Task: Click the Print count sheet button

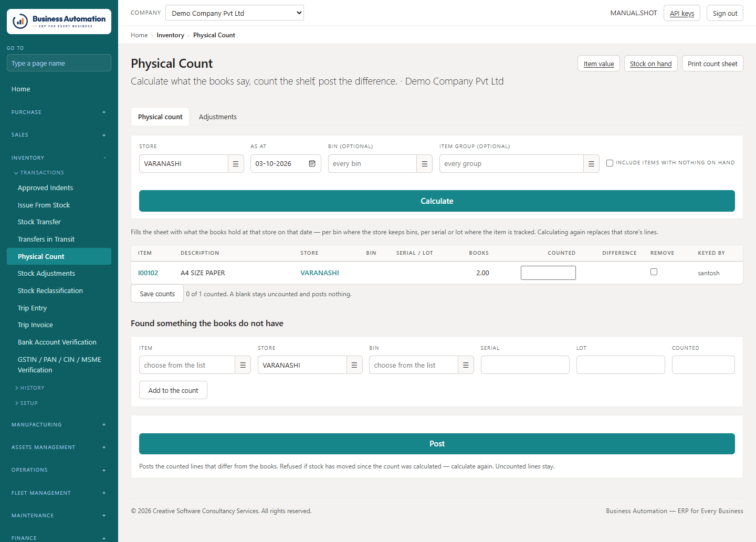Action: [x=712, y=64]
